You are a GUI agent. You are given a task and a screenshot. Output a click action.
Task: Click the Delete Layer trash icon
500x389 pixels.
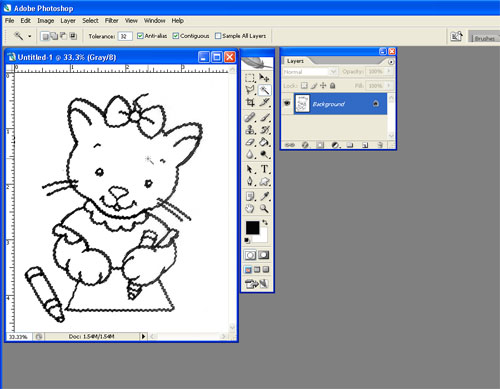click(x=380, y=145)
